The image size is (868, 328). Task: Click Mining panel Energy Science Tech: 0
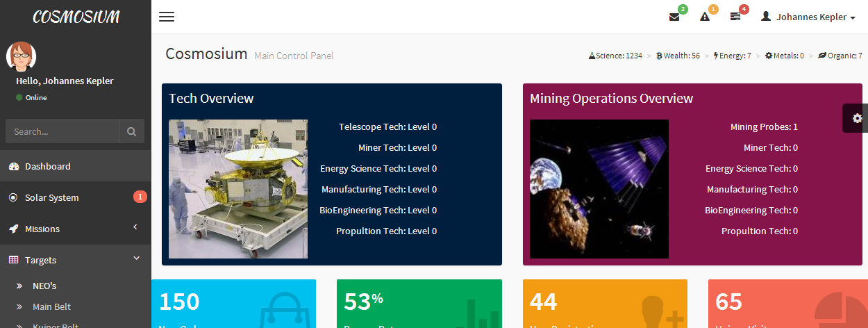(752, 169)
